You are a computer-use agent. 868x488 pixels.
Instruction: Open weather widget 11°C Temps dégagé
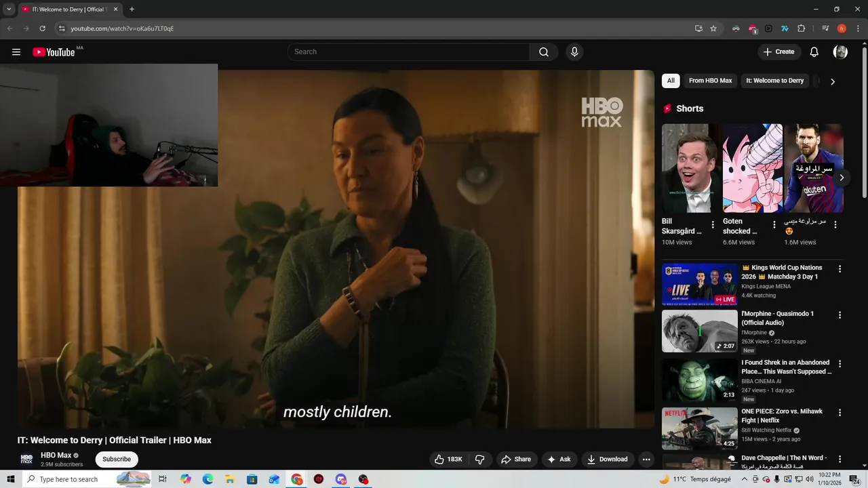tap(695, 479)
